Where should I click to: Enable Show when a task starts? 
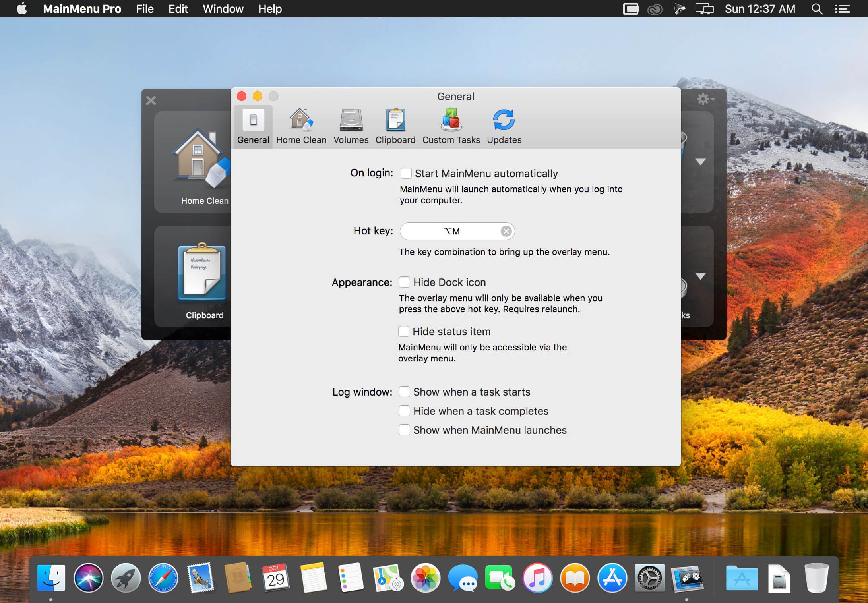(x=404, y=392)
